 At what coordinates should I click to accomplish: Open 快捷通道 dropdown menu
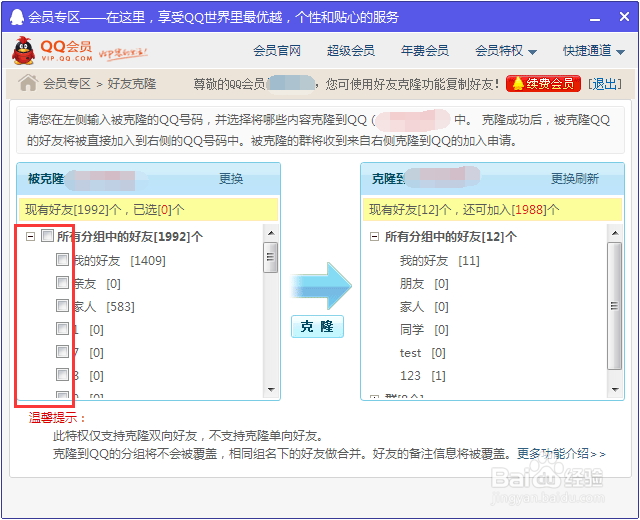pyautogui.click(x=594, y=51)
